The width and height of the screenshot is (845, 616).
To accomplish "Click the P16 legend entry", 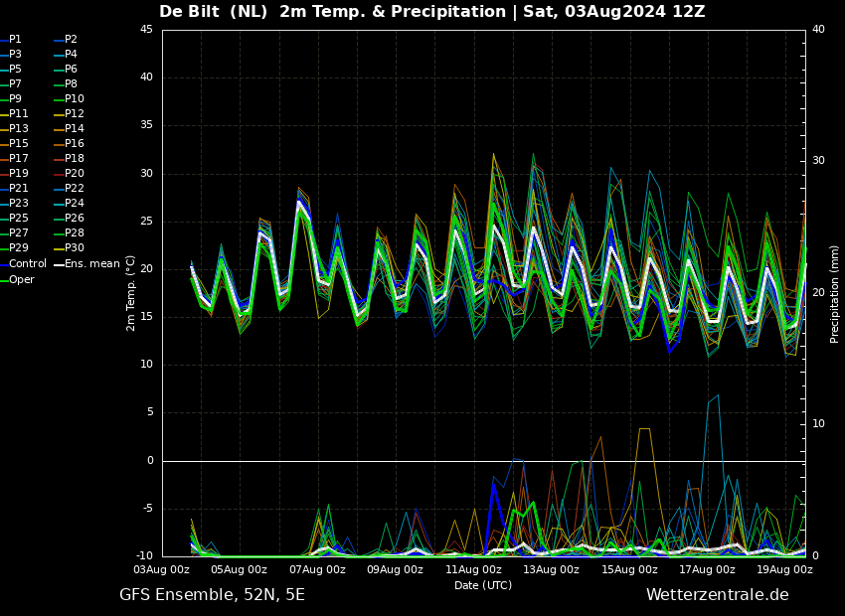I will point(75,143).
